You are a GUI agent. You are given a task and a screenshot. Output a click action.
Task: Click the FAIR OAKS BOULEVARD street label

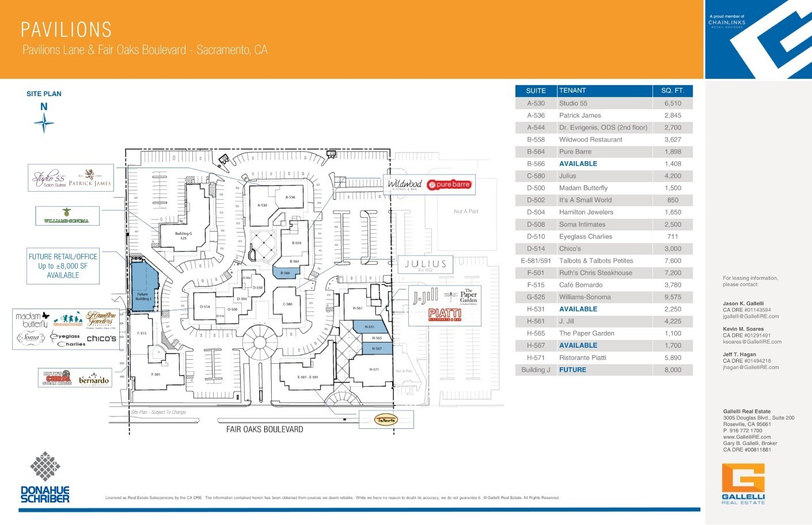click(x=264, y=429)
